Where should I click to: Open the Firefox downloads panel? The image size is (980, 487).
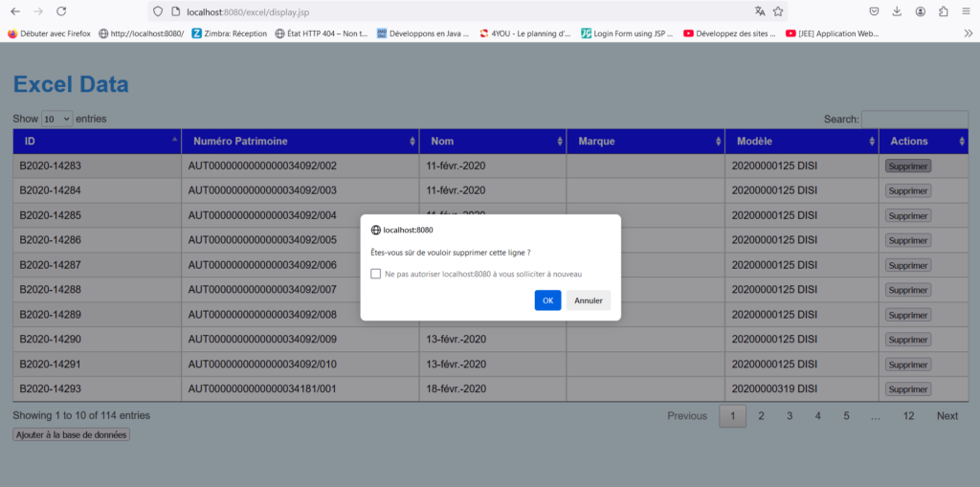(898, 11)
